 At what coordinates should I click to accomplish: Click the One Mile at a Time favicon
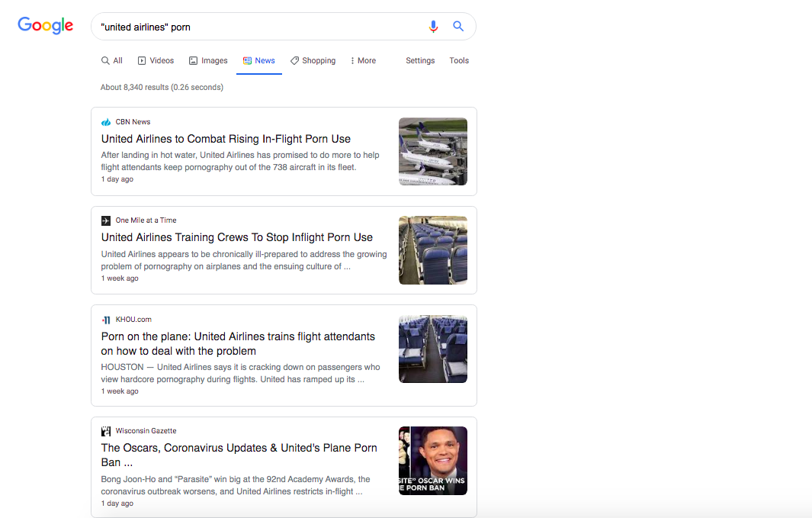[106, 220]
